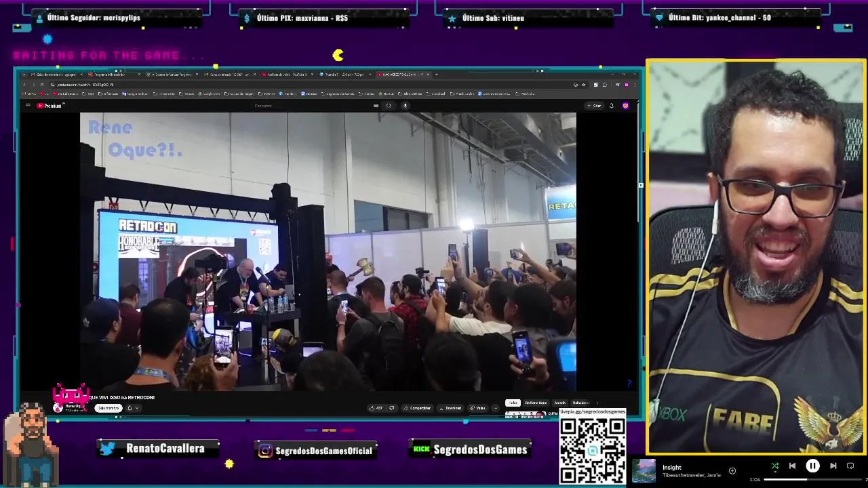Open the YouTube account avatar menu

click(x=625, y=106)
